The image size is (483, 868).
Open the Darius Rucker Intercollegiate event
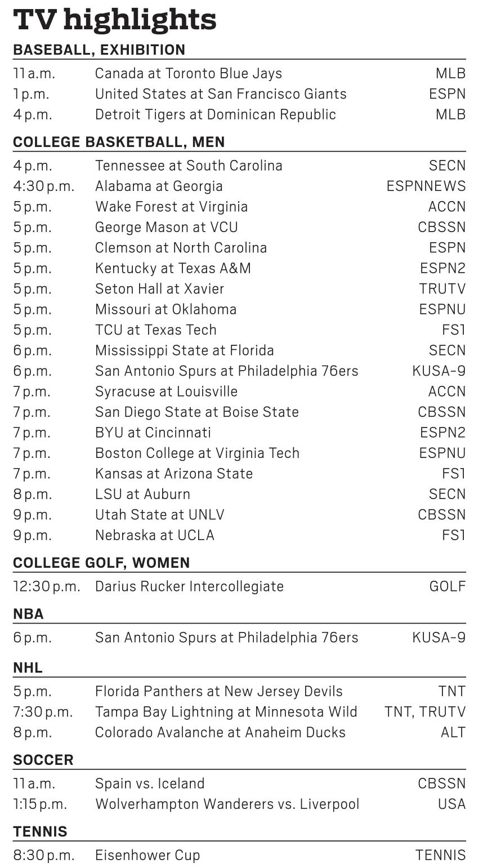(189, 586)
